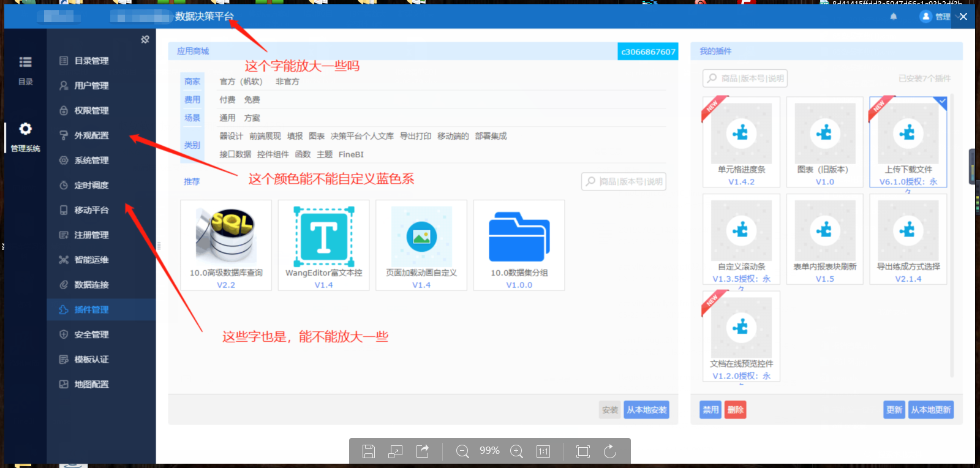The image size is (980, 468).
Task: Choose the 前端展现 category
Action: 265,136
